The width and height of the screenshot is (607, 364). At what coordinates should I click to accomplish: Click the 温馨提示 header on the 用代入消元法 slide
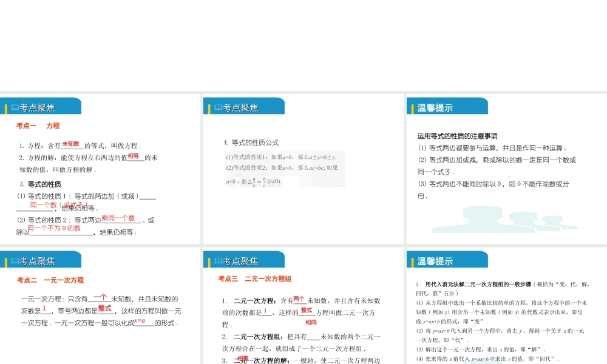[x=435, y=261]
